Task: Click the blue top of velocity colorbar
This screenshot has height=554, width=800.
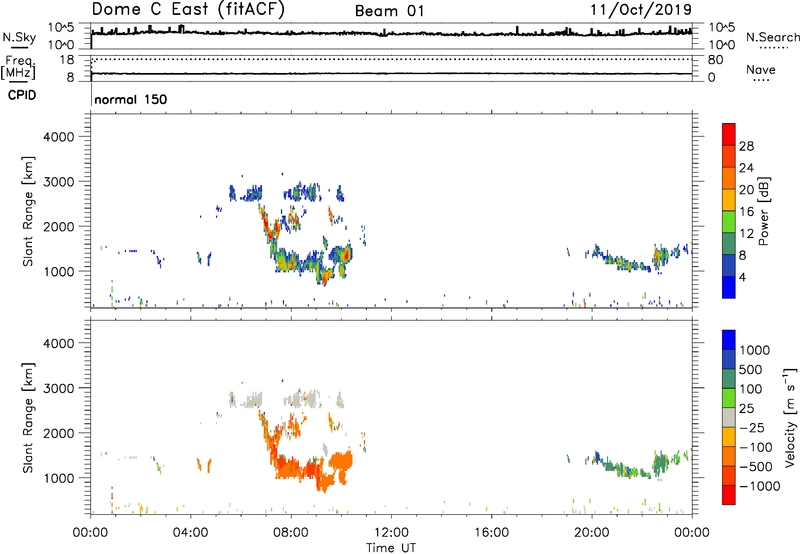Action: pyautogui.click(x=729, y=340)
